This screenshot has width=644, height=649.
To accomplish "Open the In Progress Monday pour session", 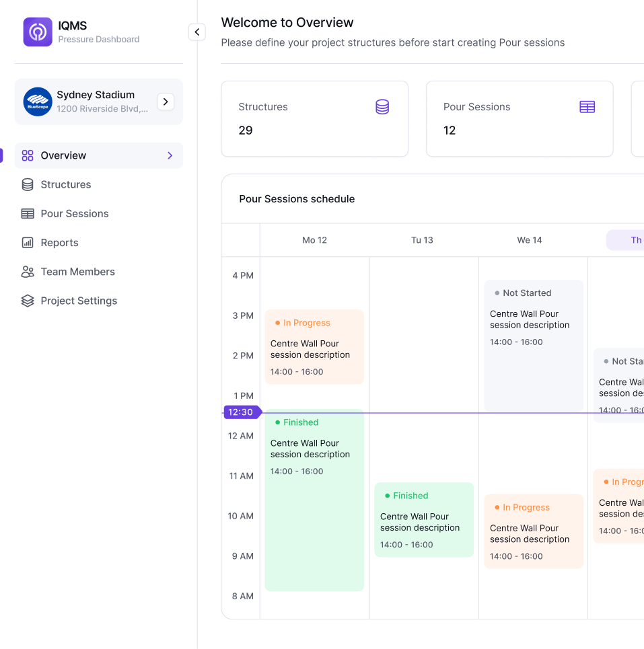I will point(314,346).
